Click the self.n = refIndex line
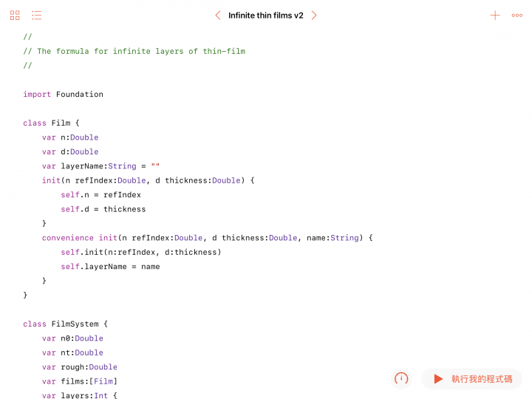The height and width of the screenshot is (399, 532). click(100, 195)
